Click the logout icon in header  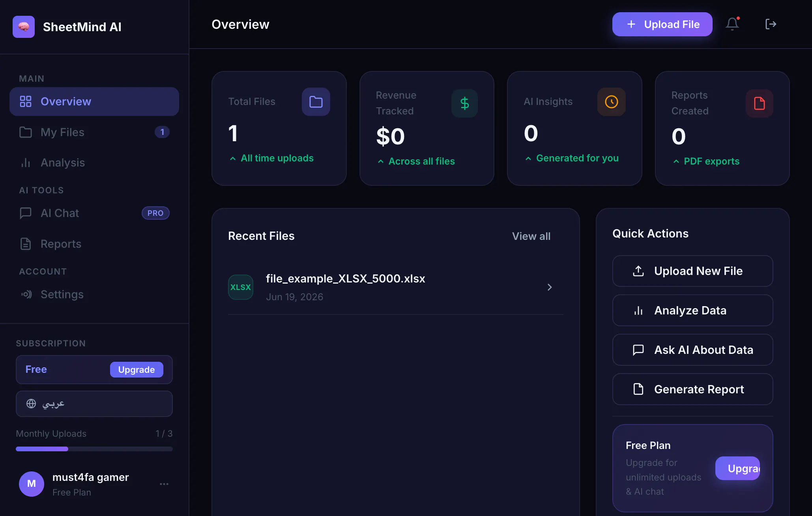click(771, 24)
